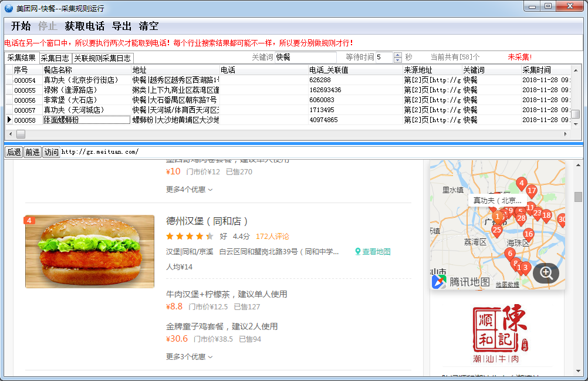Click the URL address field
588x381 pixels.
320,152
